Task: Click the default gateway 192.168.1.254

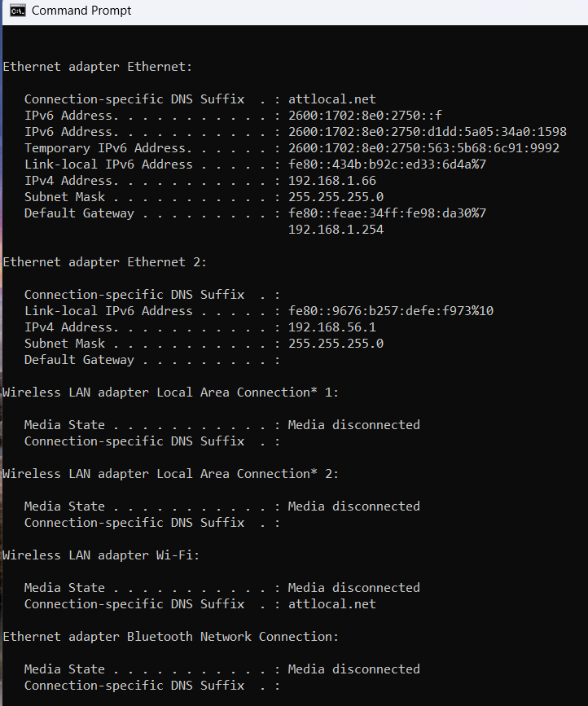Action: [x=336, y=230]
